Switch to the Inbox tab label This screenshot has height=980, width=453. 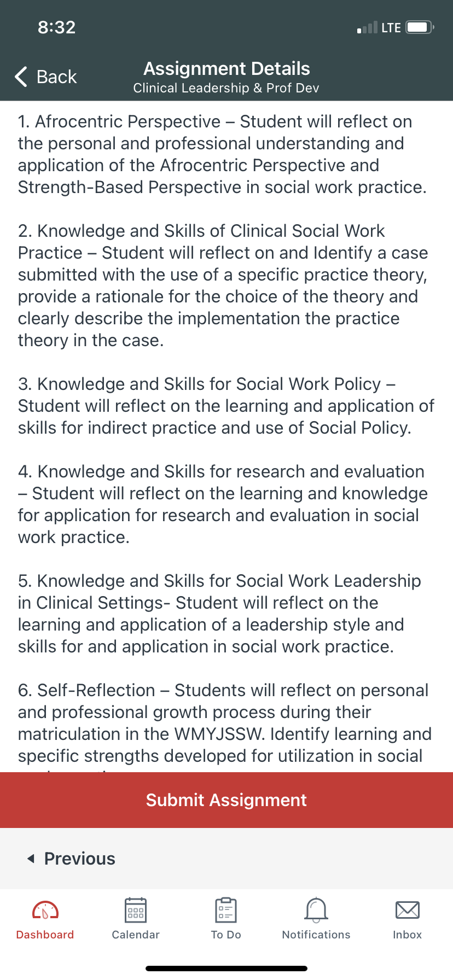pos(408,935)
